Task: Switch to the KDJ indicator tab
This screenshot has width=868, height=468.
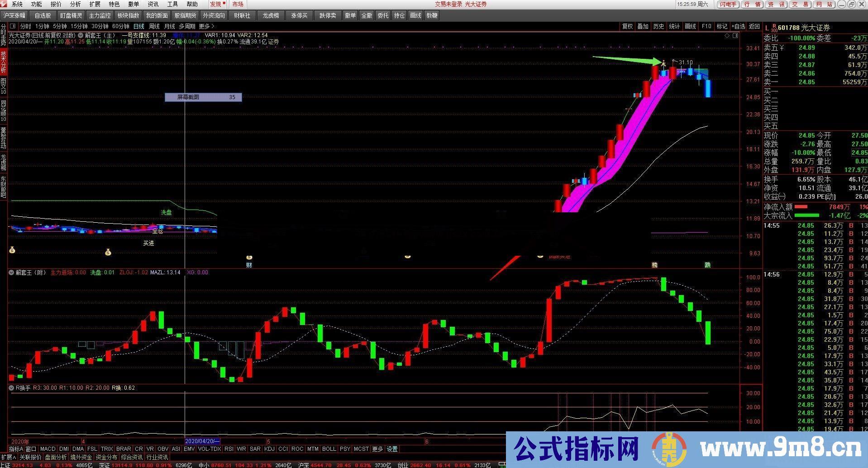Action: coord(269,449)
